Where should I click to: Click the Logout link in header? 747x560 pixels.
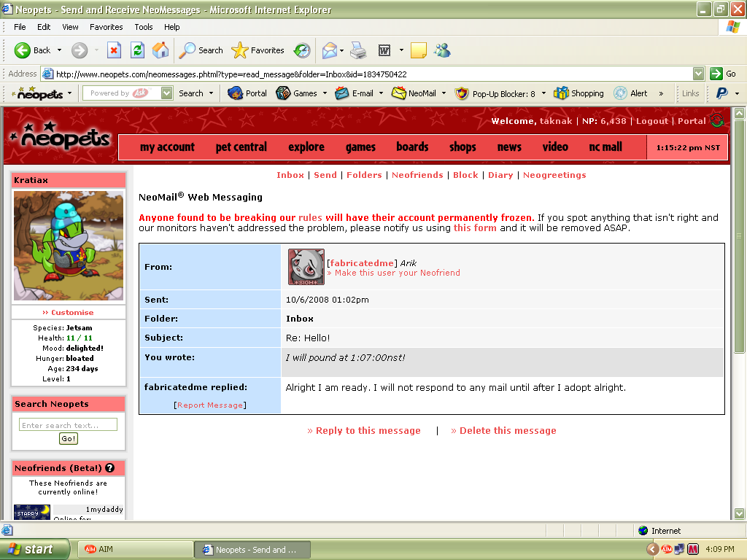click(651, 121)
